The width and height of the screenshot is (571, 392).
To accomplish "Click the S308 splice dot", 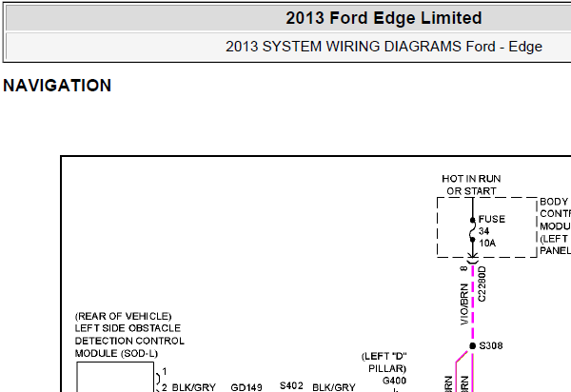I will (x=472, y=345).
